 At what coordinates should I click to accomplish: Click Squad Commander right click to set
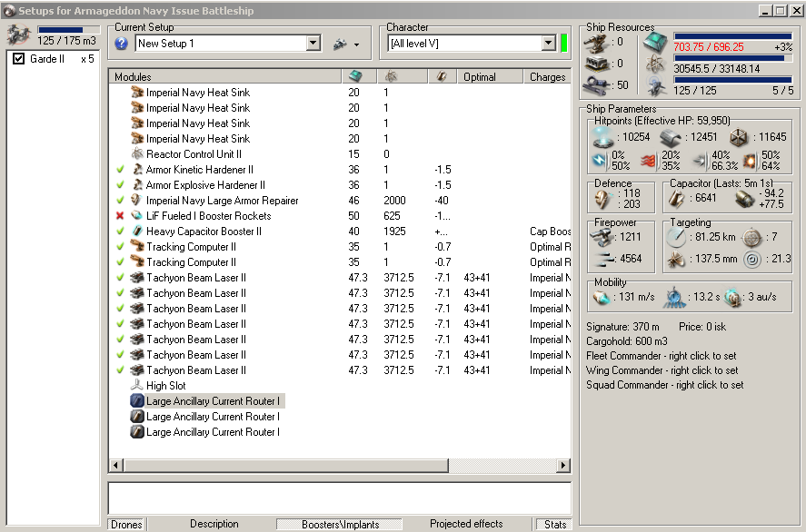664,385
